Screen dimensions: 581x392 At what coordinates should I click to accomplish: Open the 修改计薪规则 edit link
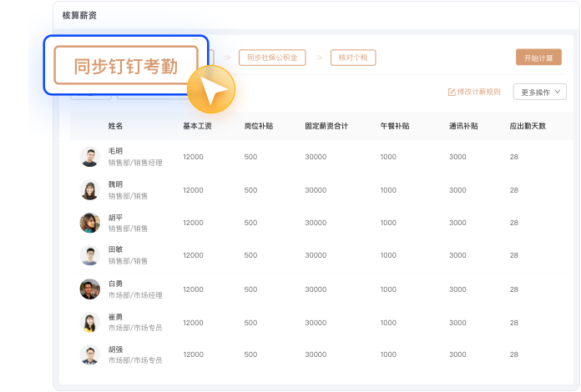pyautogui.click(x=474, y=92)
